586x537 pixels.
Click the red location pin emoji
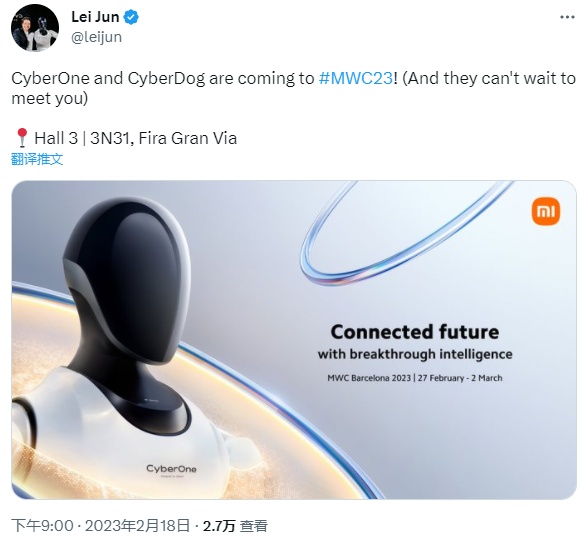(x=22, y=138)
